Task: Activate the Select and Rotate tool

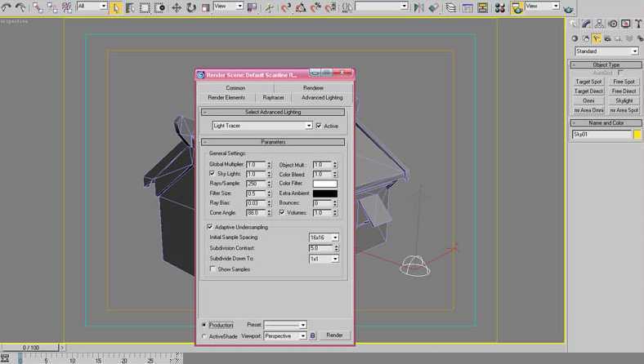Action: pos(191,7)
